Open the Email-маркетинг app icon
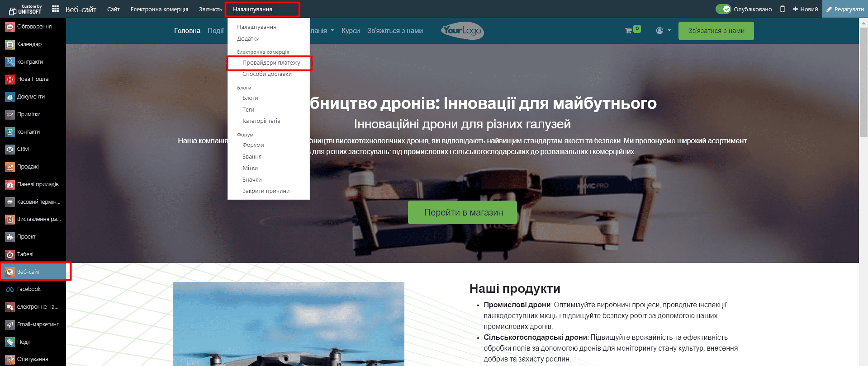Viewport: 868px width, 366px height. point(10,324)
